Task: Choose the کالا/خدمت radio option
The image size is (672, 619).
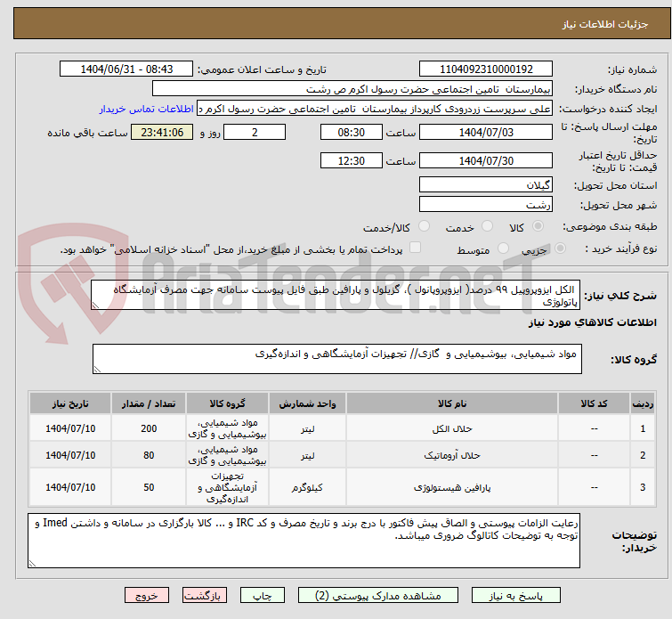Action: coord(425,227)
